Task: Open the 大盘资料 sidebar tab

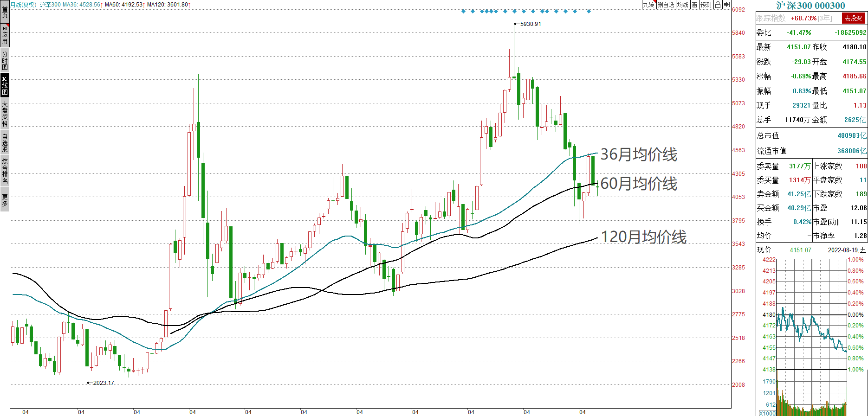Action: tap(5, 114)
